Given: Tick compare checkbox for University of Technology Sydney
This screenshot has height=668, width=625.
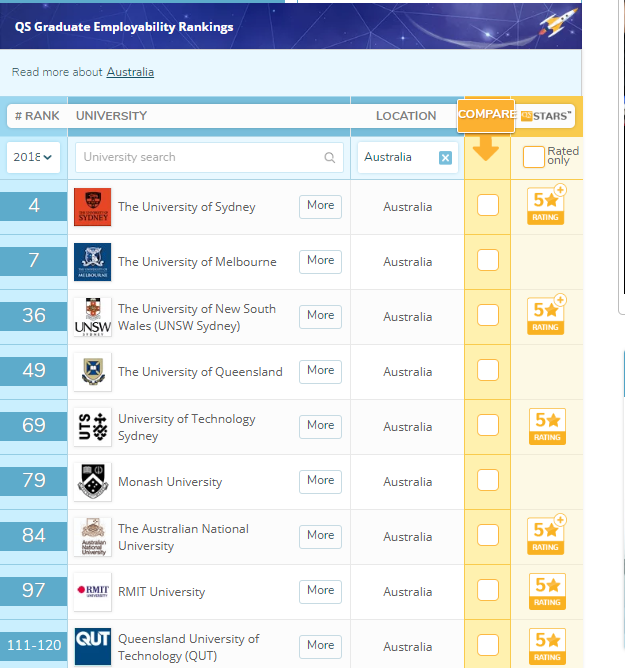Looking at the screenshot, I should click(488, 425).
